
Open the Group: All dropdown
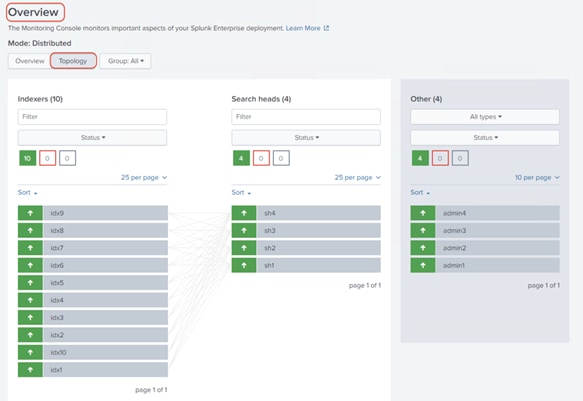[x=125, y=61]
